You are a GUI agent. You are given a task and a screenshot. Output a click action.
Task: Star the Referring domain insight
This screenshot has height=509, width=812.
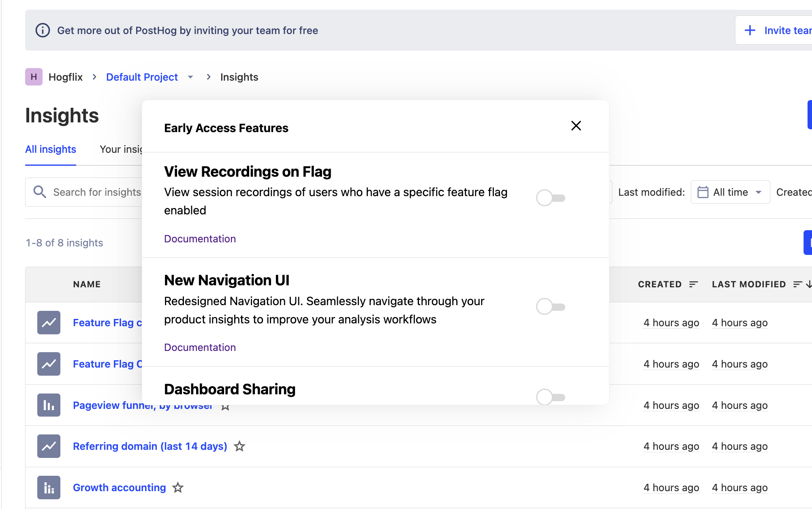tap(239, 446)
